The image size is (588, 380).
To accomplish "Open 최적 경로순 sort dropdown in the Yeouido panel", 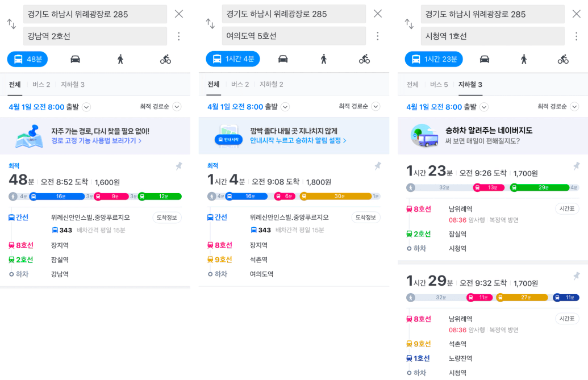I will coord(376,106).
